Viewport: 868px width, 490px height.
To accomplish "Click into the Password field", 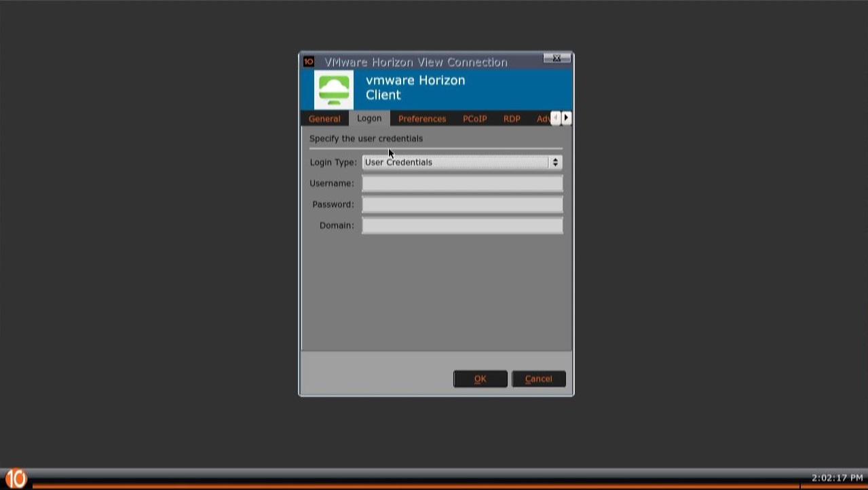I will (462, 204).
